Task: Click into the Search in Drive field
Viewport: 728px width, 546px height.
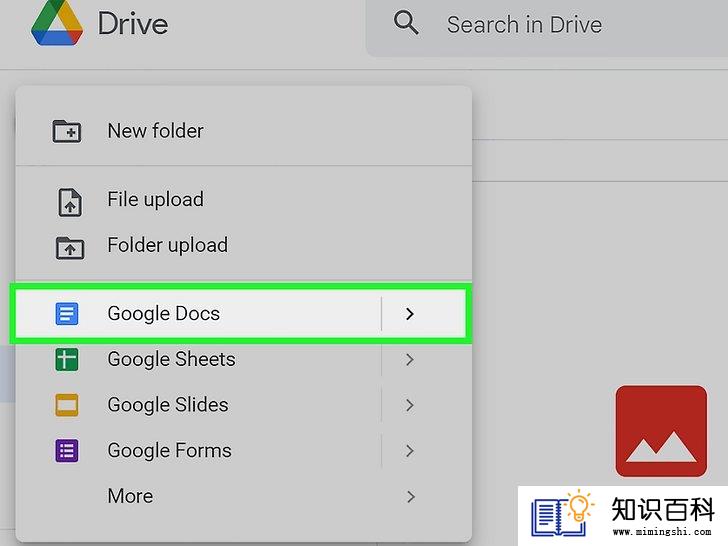Action: click(x=547, y=26)
